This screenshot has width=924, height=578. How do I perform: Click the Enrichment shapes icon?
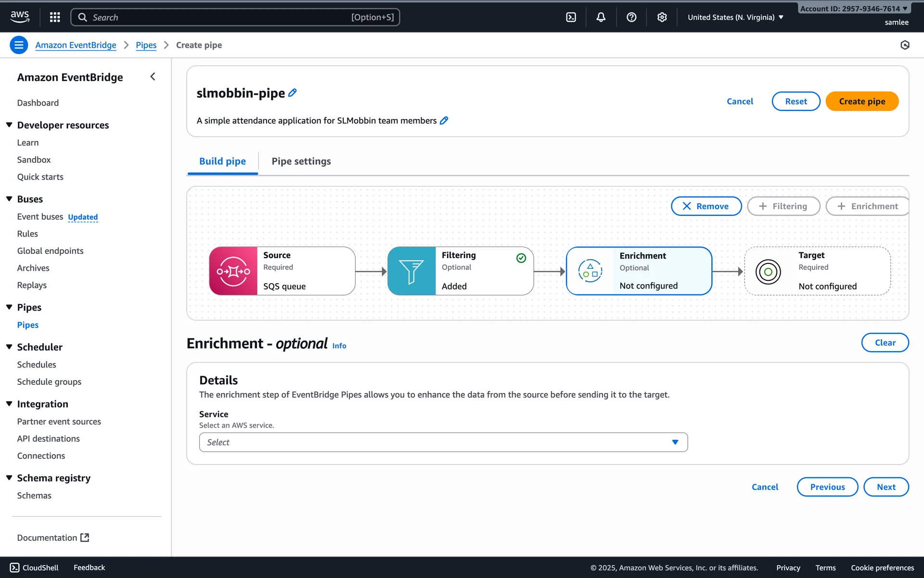590,271
